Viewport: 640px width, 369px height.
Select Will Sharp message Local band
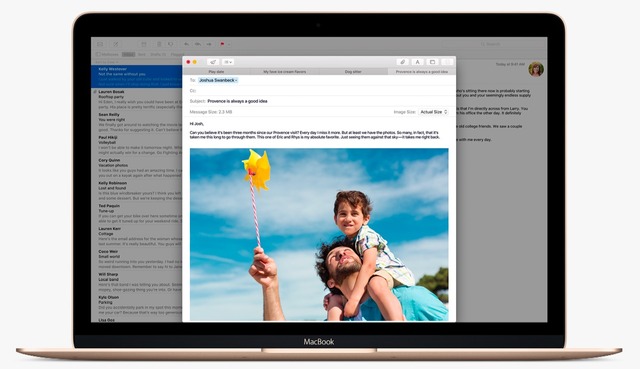[x=136, y=282]
